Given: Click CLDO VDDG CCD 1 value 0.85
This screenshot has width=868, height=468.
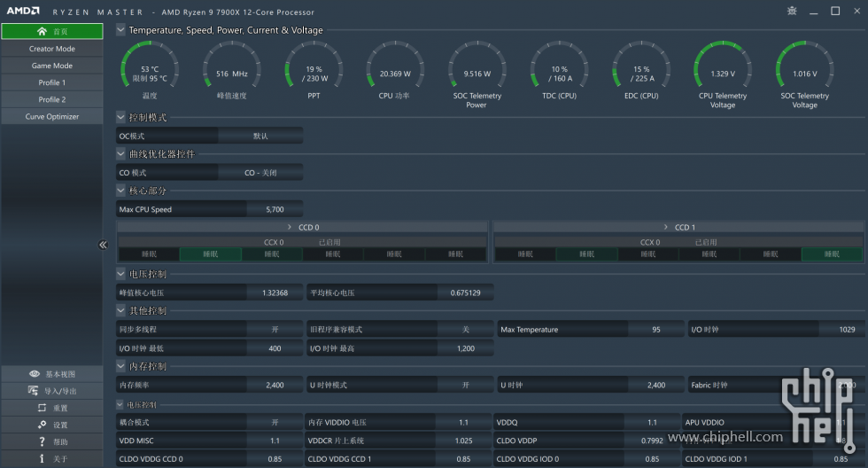Looking at the screenshot, I should [x=463, y=458].
